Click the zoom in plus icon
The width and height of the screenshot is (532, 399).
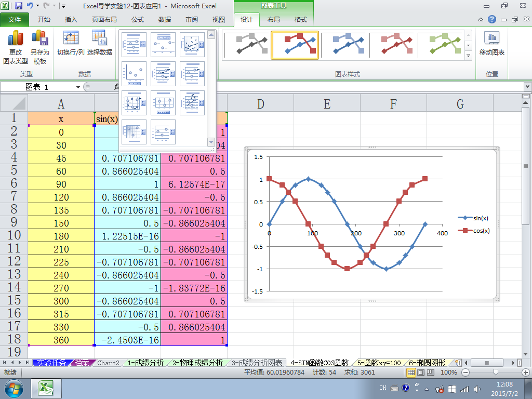(x=526, y=373)
